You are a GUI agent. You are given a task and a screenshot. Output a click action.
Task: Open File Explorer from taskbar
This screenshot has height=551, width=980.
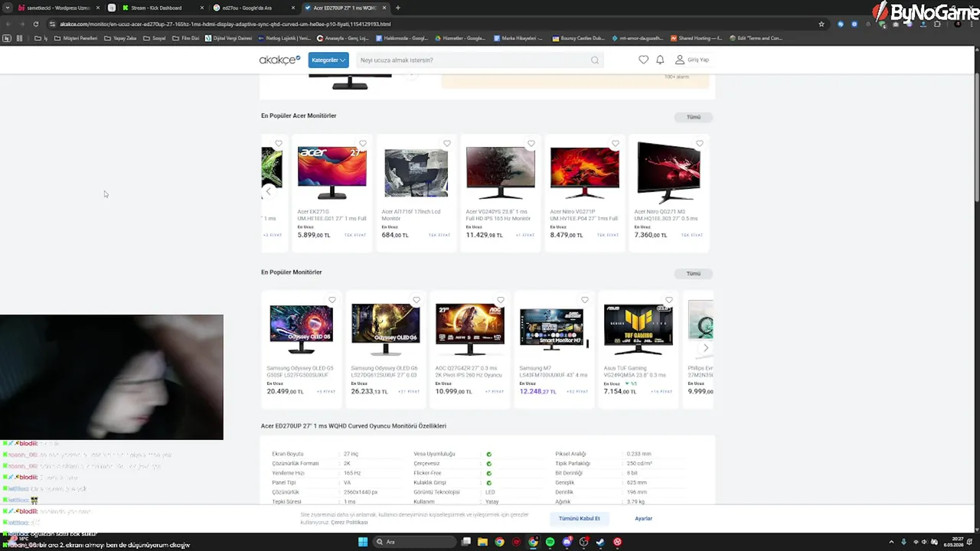pyautogui.click(x=482, y=542)
